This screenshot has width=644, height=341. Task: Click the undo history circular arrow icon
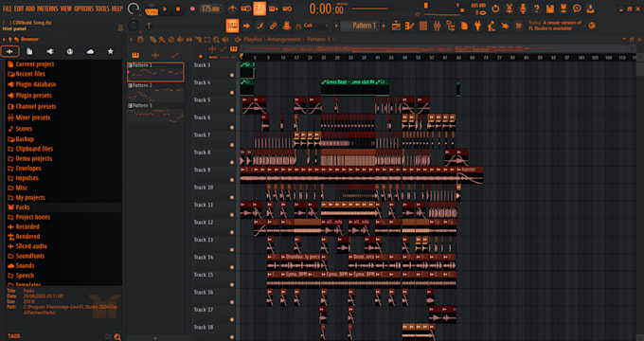click(495, 9)
